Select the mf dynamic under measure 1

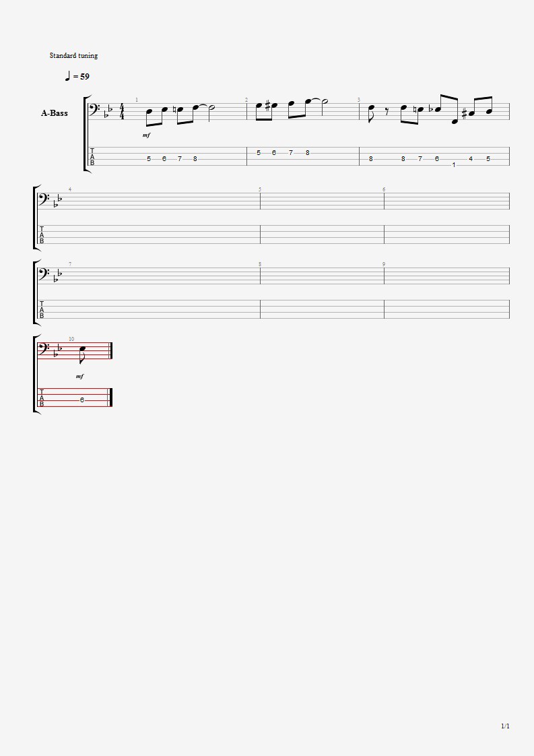point(147,135)
